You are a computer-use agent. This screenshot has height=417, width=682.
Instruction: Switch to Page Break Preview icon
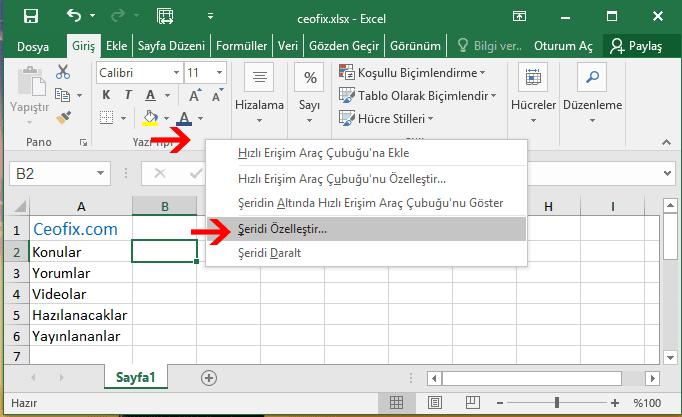coord(472,403)
